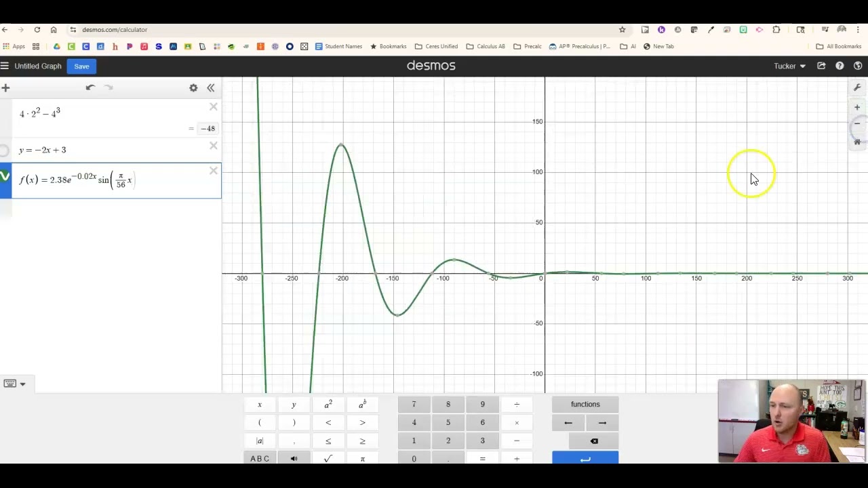Tap the less-than-or-equal key

tap(328, 441)
